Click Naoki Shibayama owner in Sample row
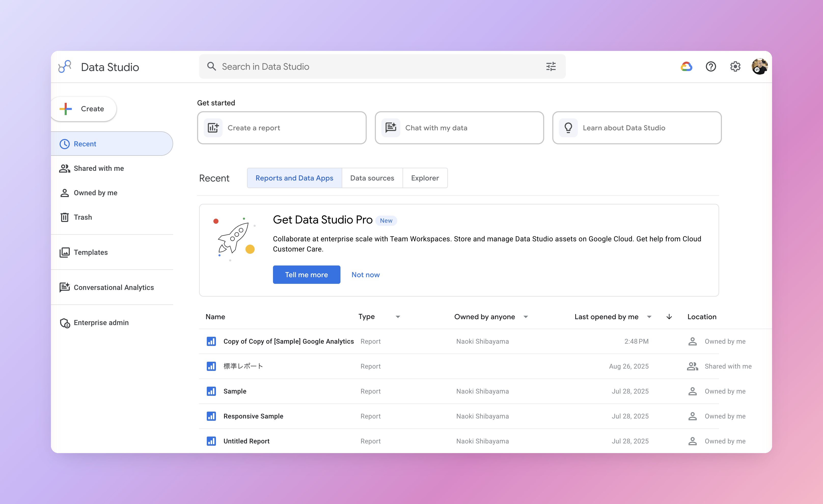Image resolution: width=823 pixels, height=504 pixels. tap(482, 391)
